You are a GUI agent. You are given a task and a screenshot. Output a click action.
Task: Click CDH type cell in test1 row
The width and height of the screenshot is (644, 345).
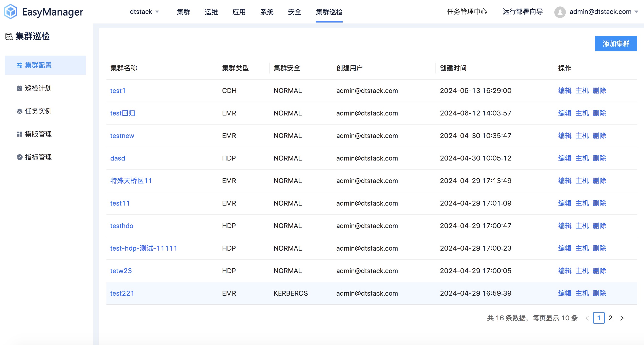229,91
